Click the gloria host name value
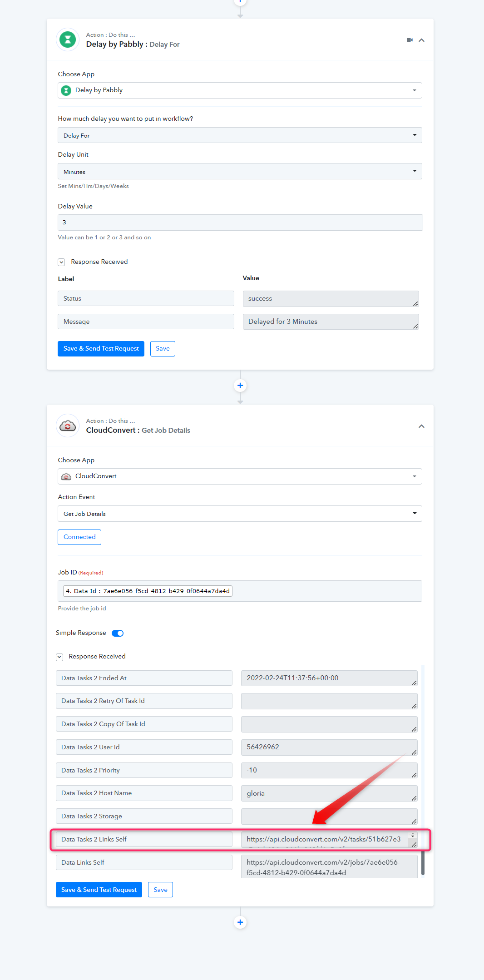Viewport: 484px width, 980px height. coord(329,793)
